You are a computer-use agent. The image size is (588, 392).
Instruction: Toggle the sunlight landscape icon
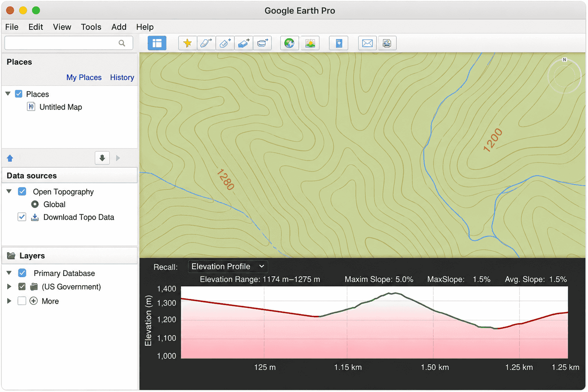pos(310,43)
